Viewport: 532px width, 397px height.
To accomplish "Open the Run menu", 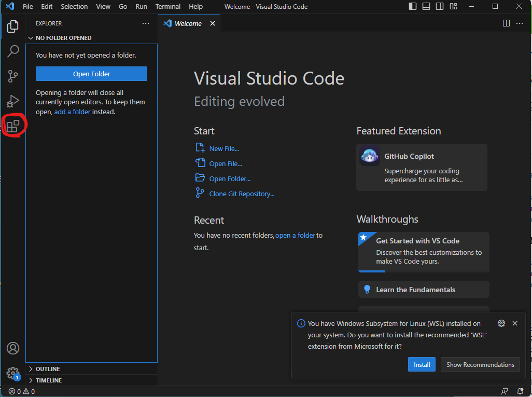I will tap(141, 6).
